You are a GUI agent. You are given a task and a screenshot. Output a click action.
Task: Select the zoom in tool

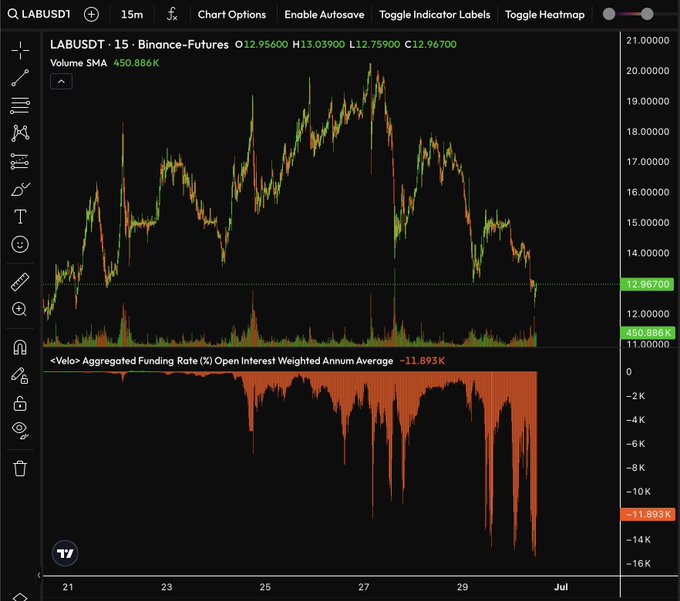(20, 309)
